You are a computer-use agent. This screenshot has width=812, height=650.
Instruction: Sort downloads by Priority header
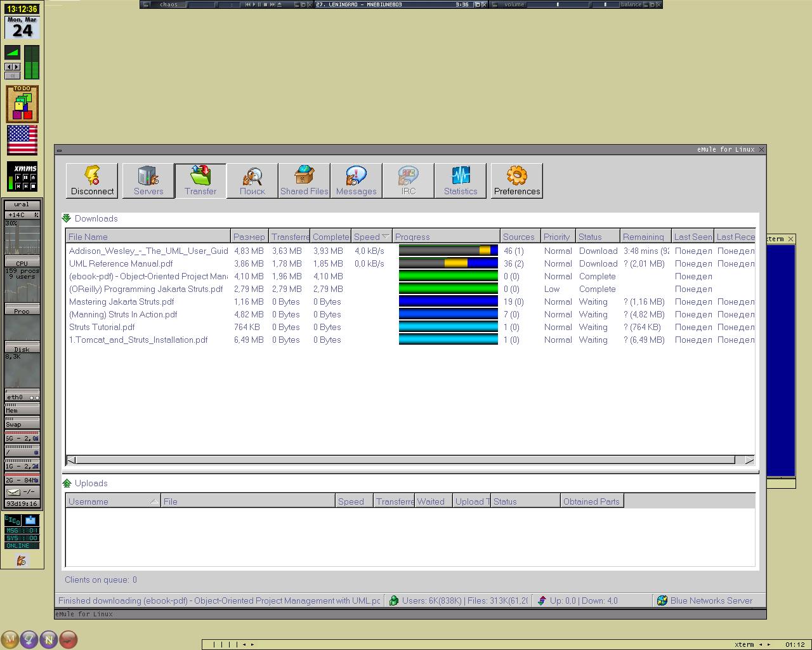tap(558, 237)
